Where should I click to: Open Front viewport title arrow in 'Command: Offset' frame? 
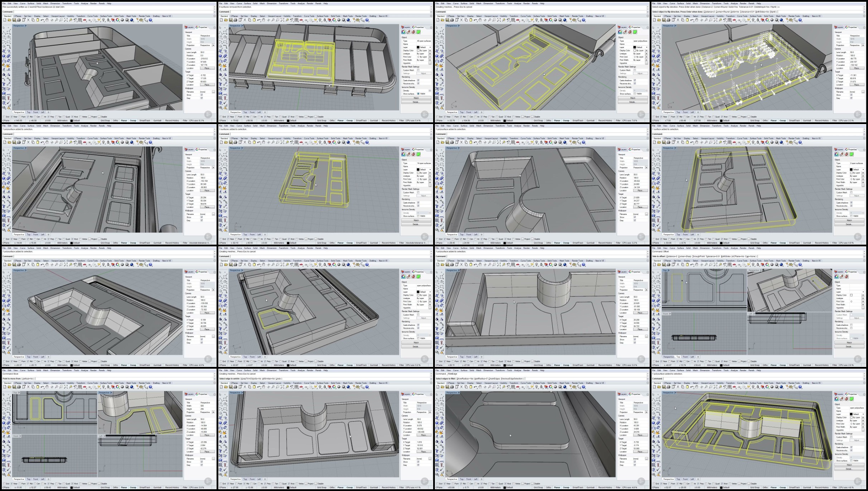pyautogui.click(x=670, y=314)
